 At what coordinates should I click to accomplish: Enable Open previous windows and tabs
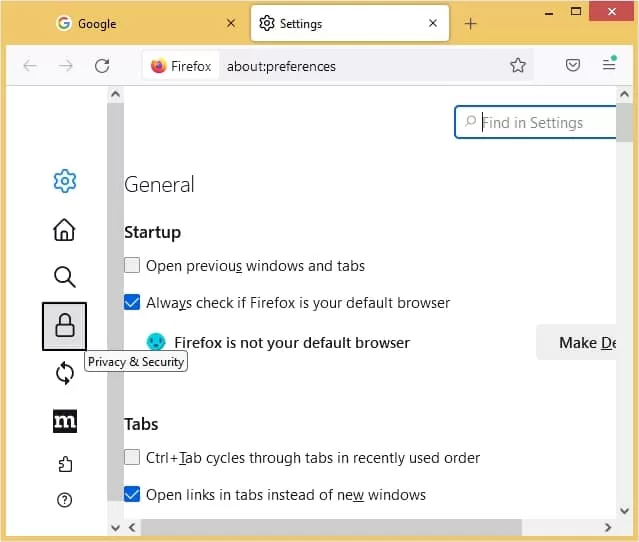[132, 265]
